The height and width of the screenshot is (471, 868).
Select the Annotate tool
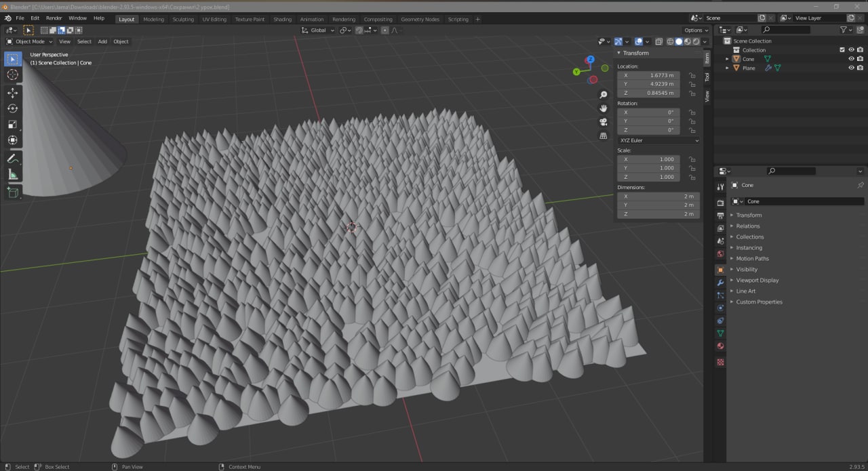(12, 159)
